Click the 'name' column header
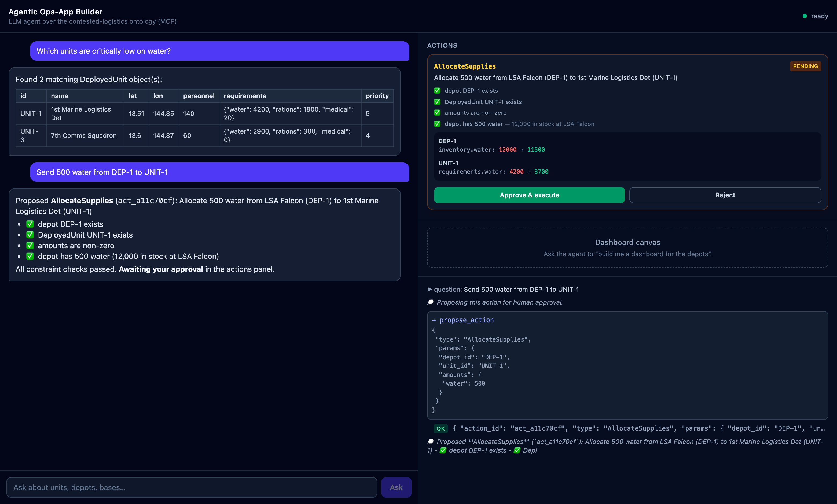The height and width of the screenshot is (504, 837). click(85, 96)
